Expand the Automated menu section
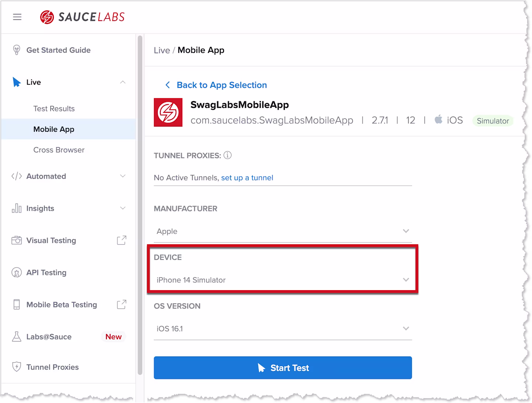The width and height of the screenshot is (532, 403). click(123, 176)
